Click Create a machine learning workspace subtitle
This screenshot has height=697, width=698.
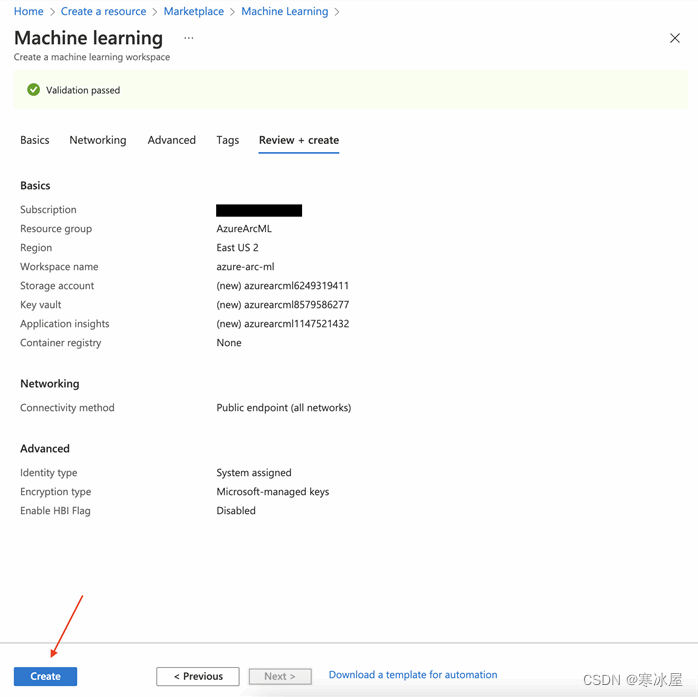click(92, 57)
